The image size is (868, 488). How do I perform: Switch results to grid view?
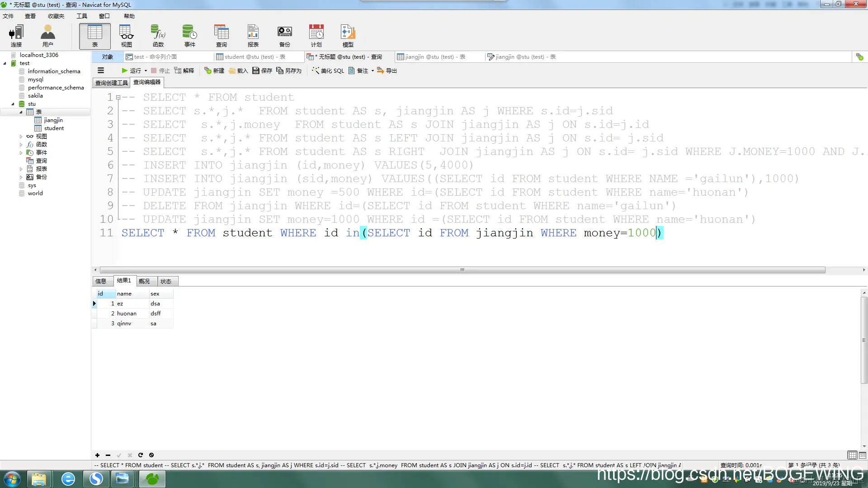coord(852,455)
